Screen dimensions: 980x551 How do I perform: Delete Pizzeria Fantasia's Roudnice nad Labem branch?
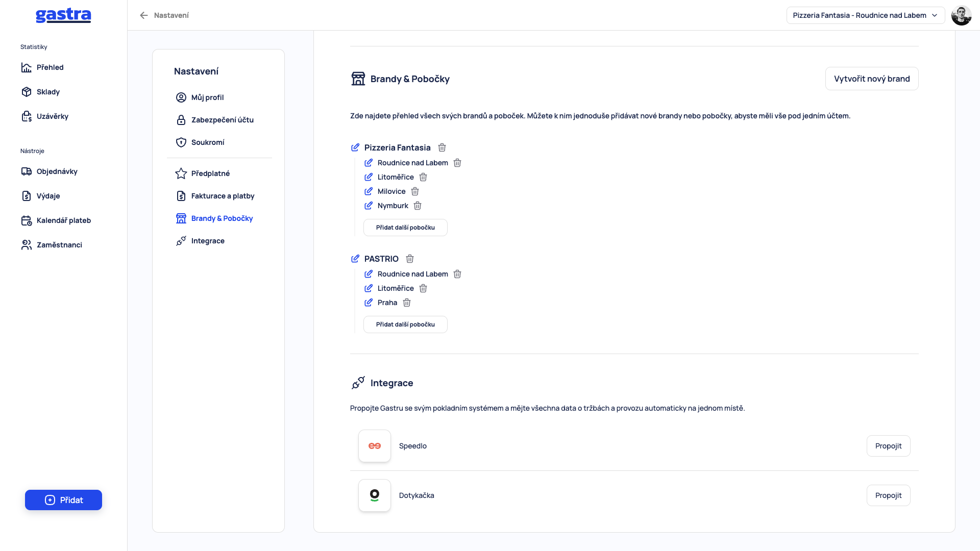pyautogui.click(x=457, y=163)
